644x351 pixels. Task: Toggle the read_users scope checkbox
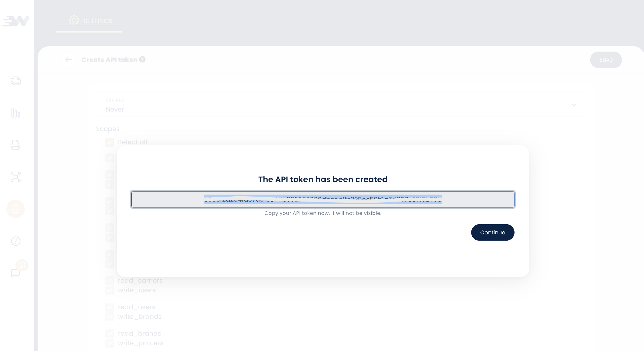[x=110, y=307]
